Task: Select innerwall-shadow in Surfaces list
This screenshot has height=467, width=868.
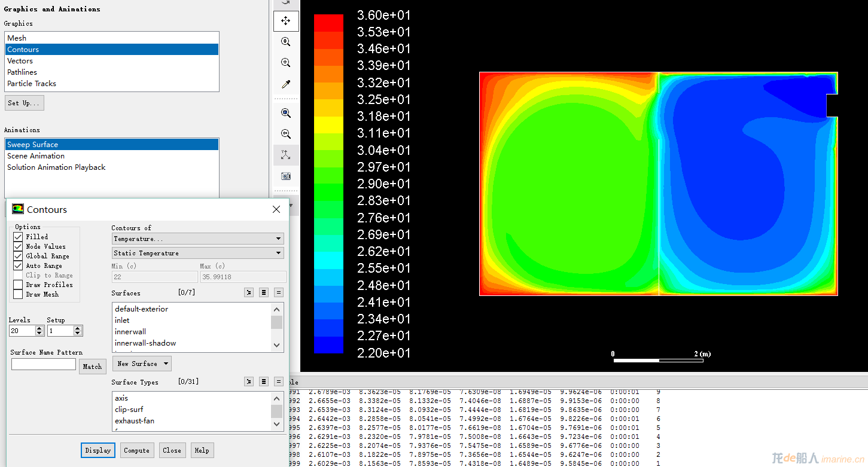Action: 191,343
